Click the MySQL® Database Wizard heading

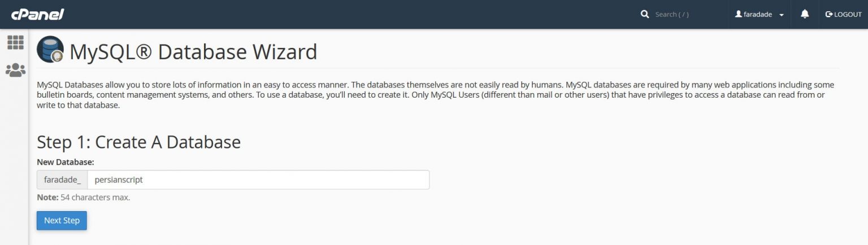pos(193,52)
